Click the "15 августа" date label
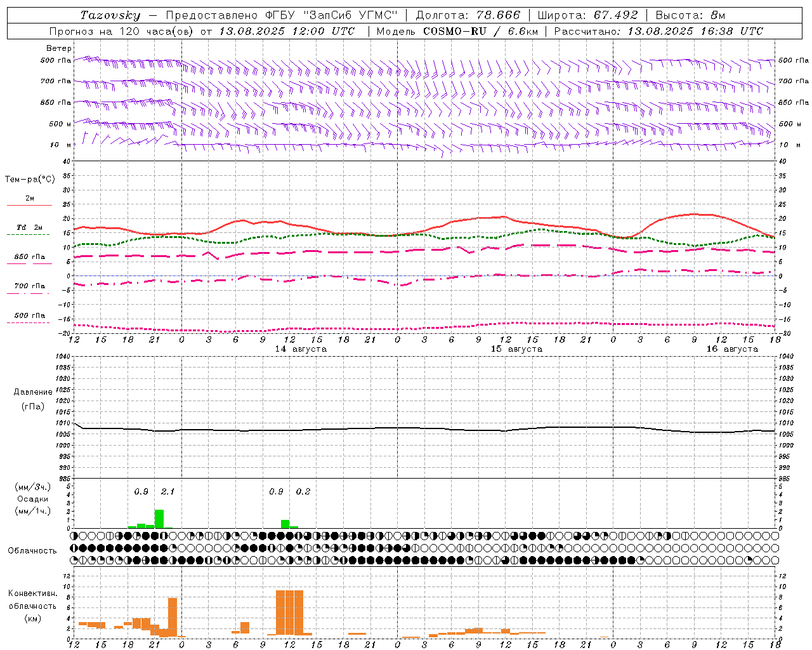Screen dimensions: 812x650 (516, 349)
